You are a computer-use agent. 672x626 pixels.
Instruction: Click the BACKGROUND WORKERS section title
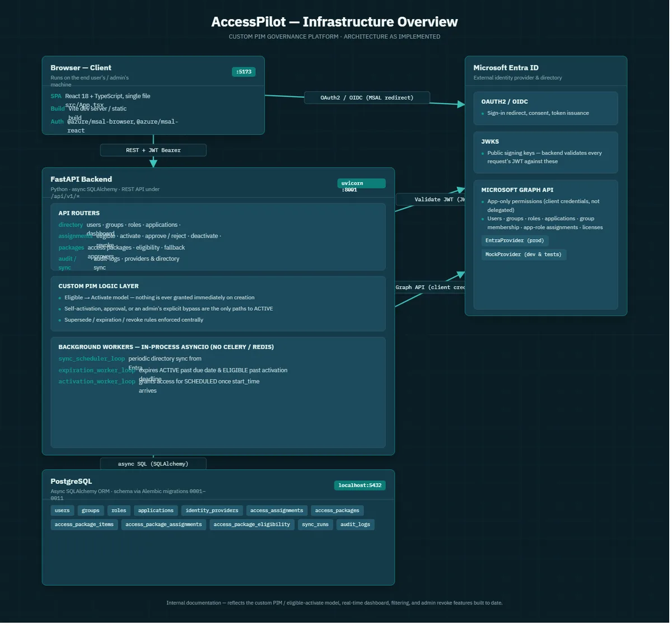(x=166, y=347)
